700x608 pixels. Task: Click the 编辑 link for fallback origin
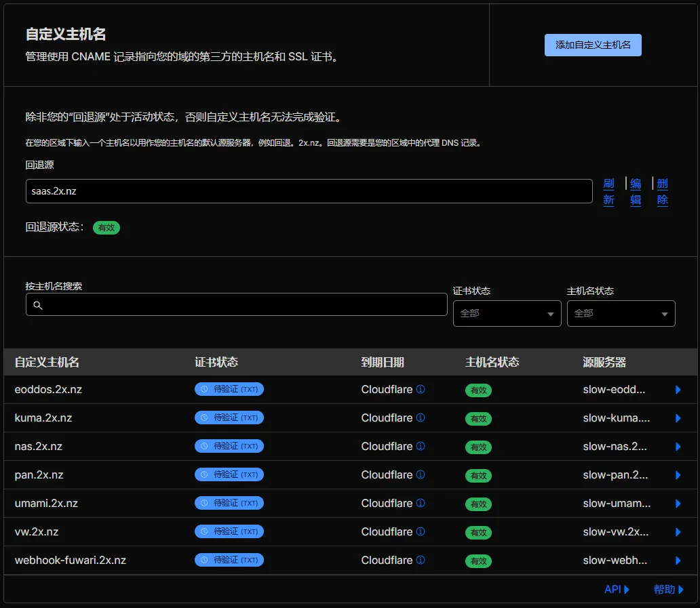(636, 192)
